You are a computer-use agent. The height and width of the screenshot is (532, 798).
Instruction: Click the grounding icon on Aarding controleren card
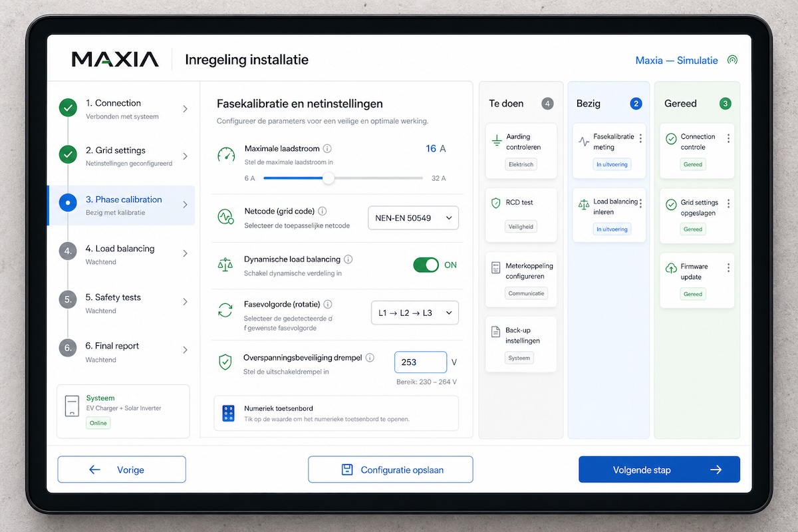[x=496, y=141]
